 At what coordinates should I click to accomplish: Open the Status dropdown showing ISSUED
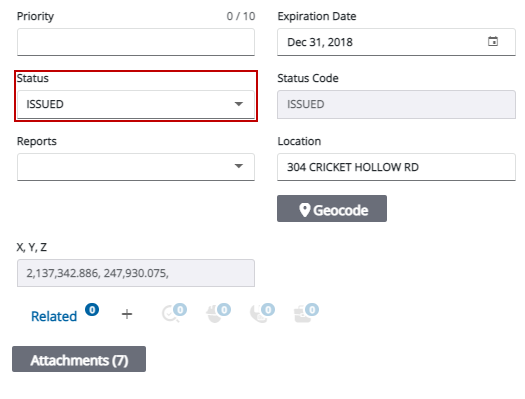136,104
